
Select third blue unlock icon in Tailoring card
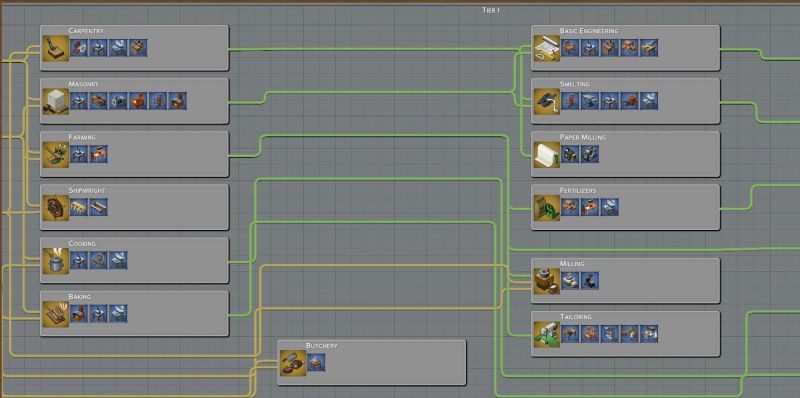[609, 334]
